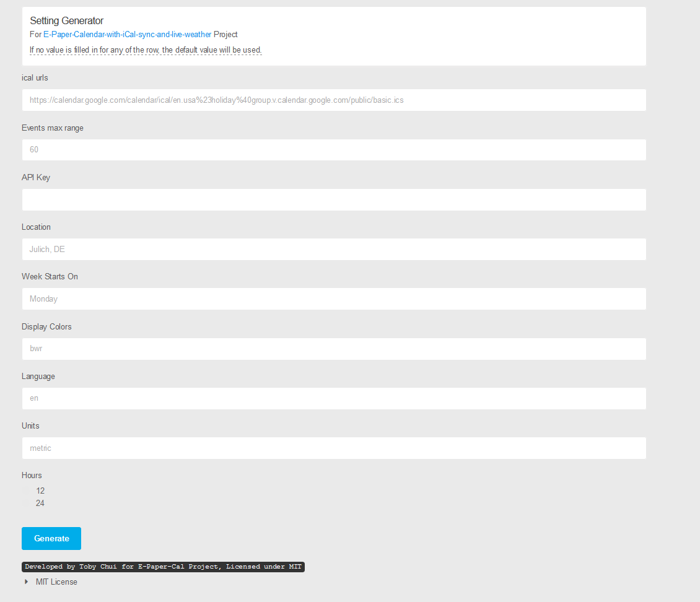Click the dashed-underlined default value note
Viewport: 700px width, 602px height.
pos(146,50)
